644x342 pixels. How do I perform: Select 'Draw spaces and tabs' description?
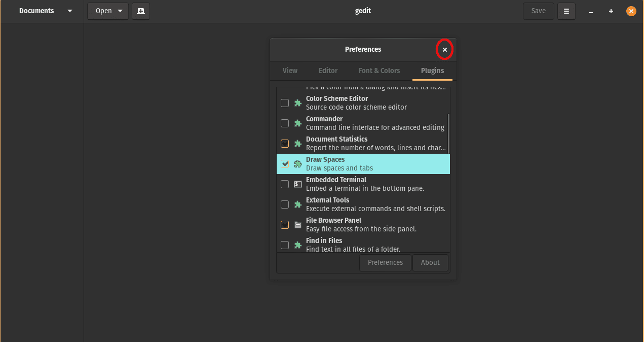tap(339, 168)
